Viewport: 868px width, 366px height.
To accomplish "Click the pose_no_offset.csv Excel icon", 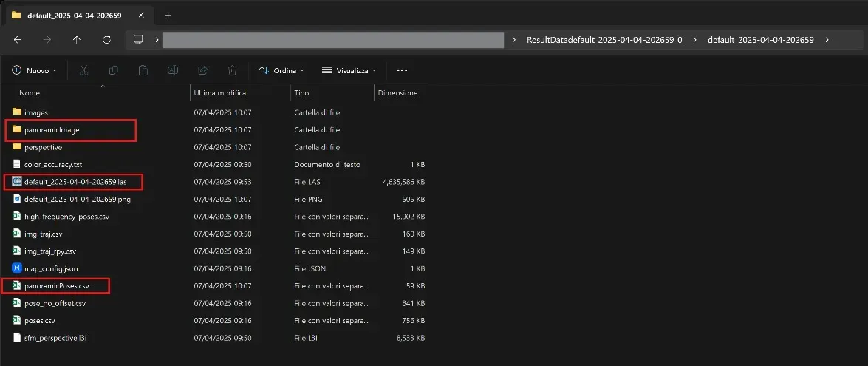I will pyautogui.click(x=16, y=303).
